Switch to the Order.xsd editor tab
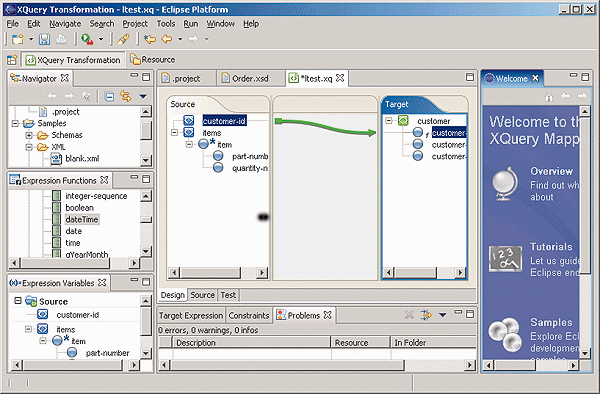The width and height of the screenshot is (600, 394). coord(250,78)
